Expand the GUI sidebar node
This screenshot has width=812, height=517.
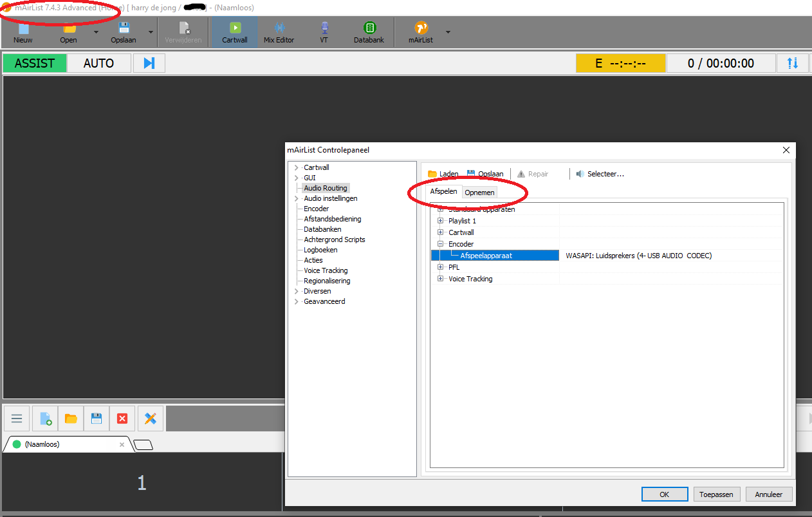click(296, 178)
